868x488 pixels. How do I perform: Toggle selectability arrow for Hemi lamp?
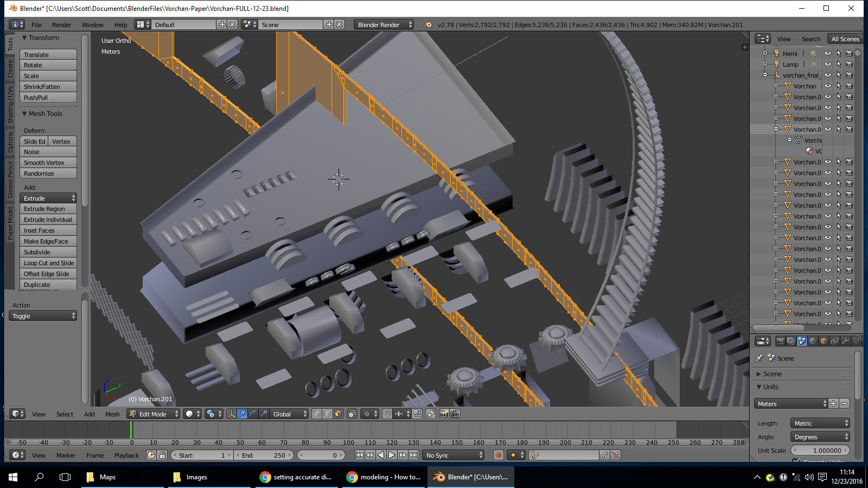click(x=839, y=53)
